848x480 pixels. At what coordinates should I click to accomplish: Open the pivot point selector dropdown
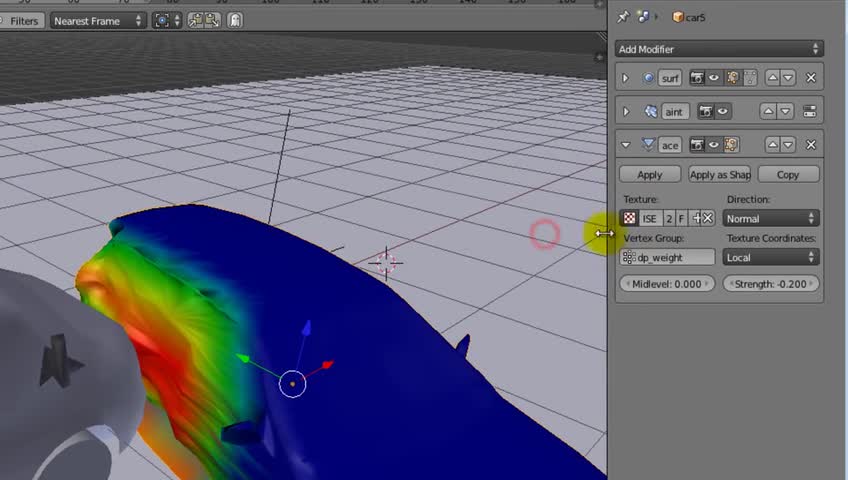pos(167,21)
